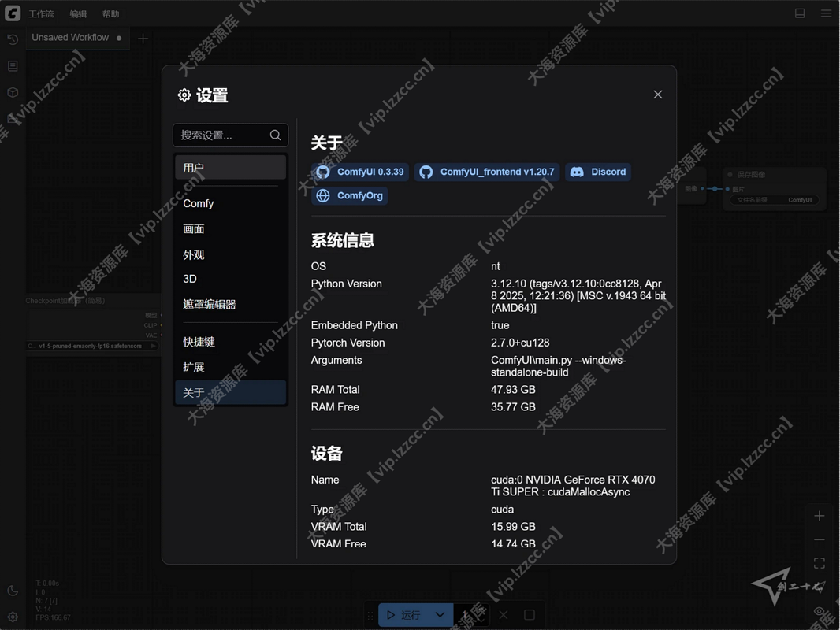The height and width of the screenshot is (630, 840).
Task: Open hamburger menu in top right
Action: (826, 13)
